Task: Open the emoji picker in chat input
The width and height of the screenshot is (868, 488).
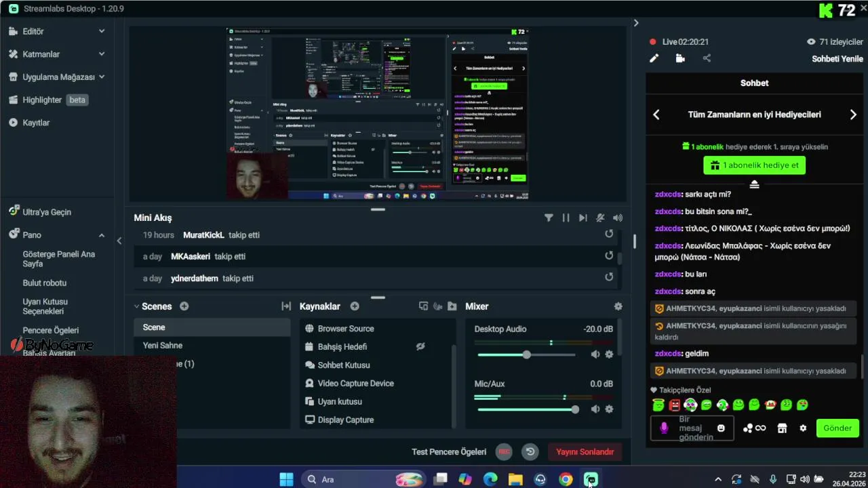Action: 721,428
